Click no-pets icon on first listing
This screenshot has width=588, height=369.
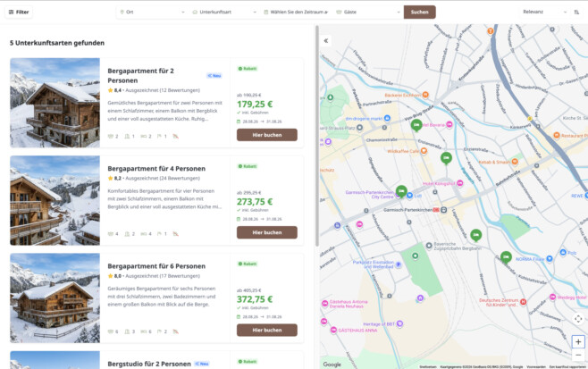point(175,136)
